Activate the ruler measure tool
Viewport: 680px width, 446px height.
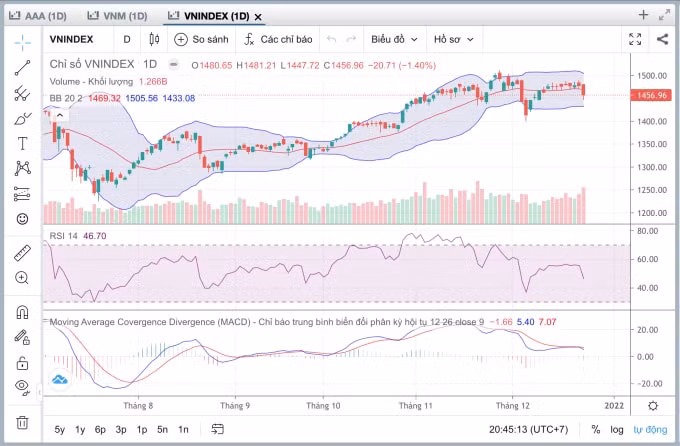point(22,253)
